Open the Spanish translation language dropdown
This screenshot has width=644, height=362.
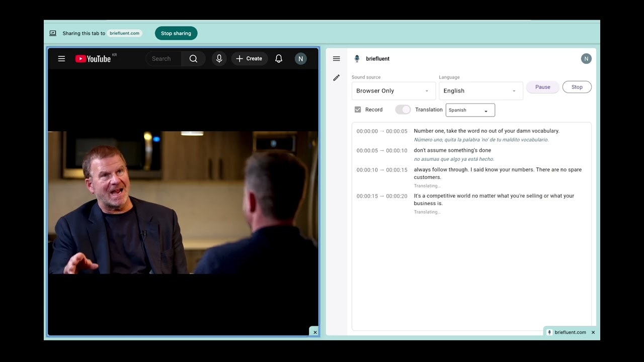(470, 110)
